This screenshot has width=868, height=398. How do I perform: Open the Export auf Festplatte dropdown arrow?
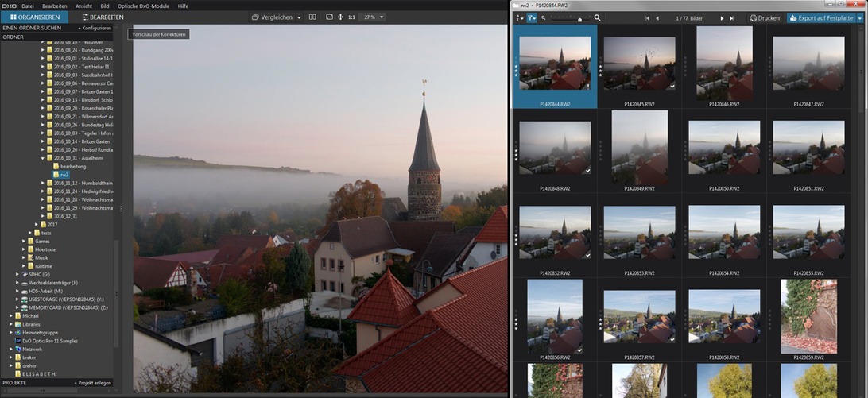(x=861, y=17)
